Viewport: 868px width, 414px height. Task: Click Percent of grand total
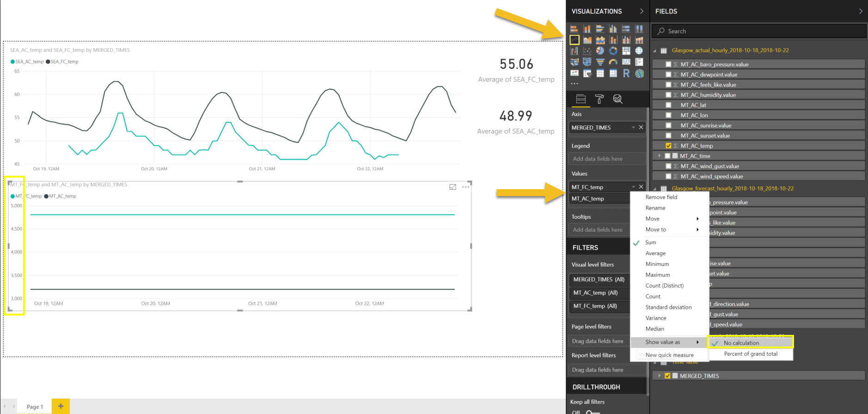(751, 354)
